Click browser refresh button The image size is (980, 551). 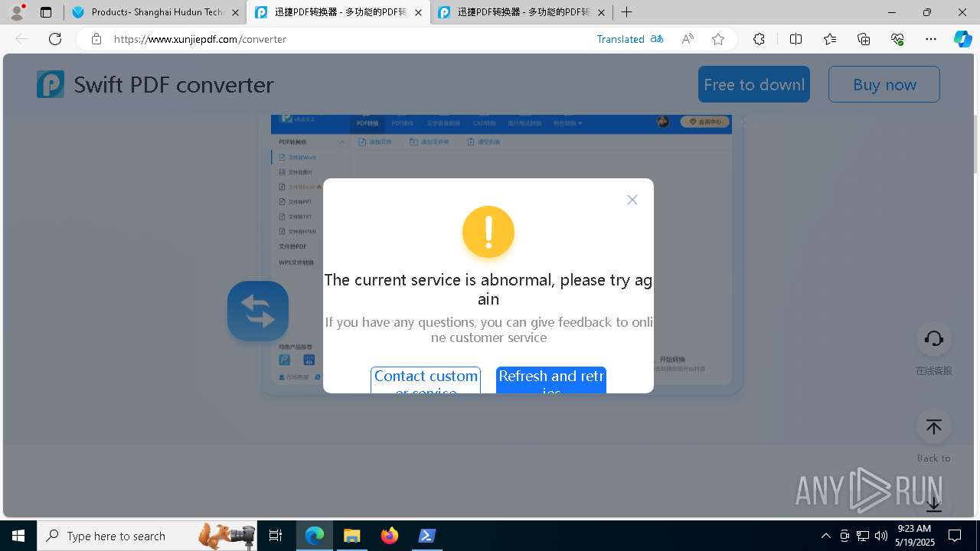55,39
